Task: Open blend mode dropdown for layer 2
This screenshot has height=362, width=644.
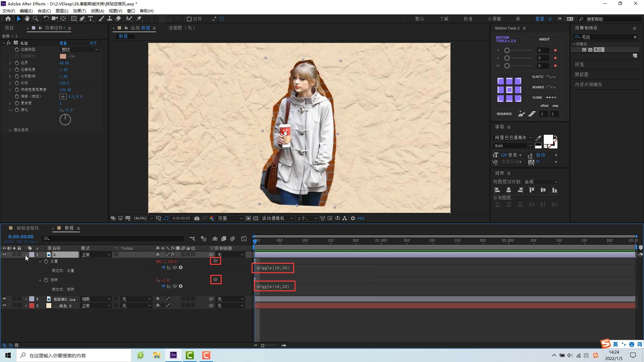Action: coord(96,299)
